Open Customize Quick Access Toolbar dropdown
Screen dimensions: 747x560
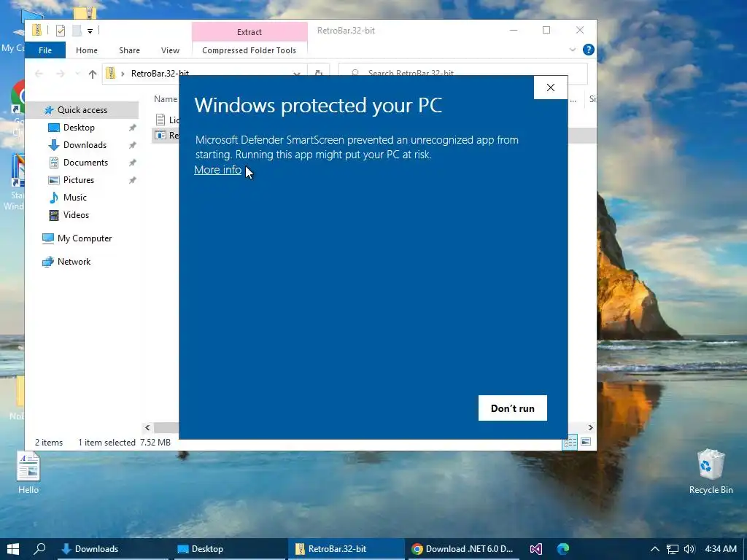pyautogui.click(x=90, y=31)
